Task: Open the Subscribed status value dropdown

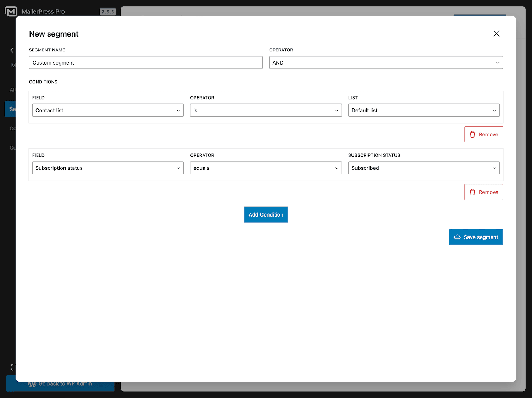Action: 423,168
